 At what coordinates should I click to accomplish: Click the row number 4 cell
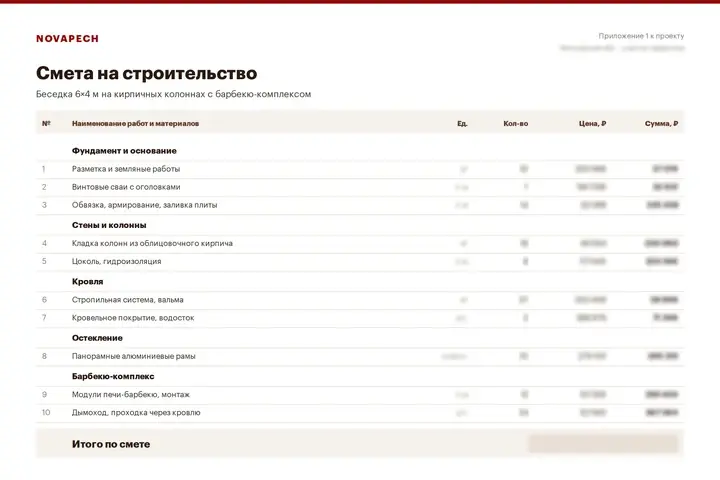[x=44, y=243]
